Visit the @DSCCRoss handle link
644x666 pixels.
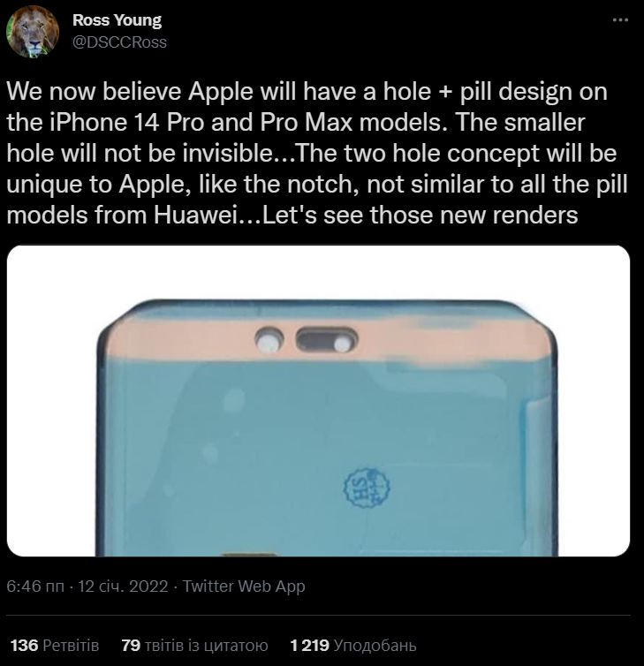click(119, 42)
